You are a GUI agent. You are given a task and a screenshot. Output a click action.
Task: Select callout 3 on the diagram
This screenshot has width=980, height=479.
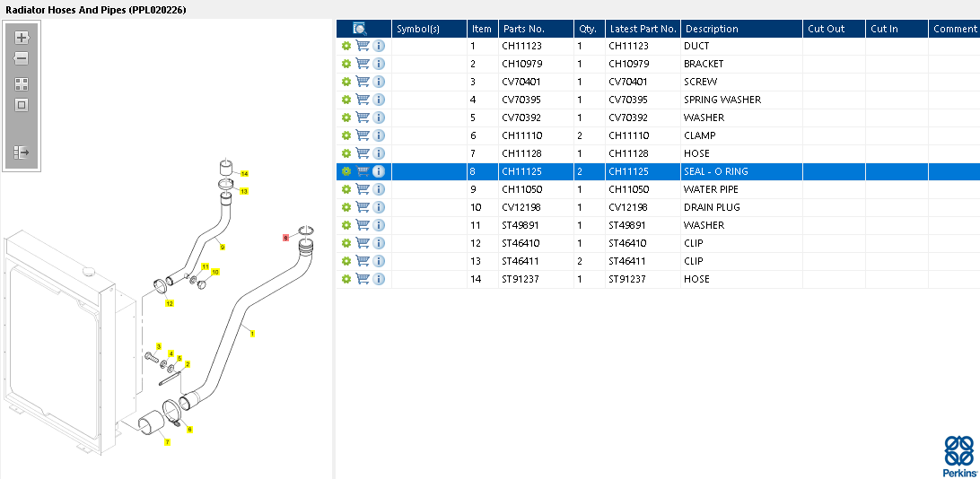point(158,346)
